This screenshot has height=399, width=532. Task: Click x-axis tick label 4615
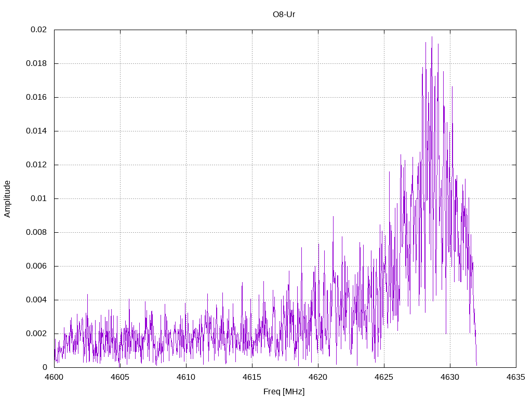click(252, 377)
